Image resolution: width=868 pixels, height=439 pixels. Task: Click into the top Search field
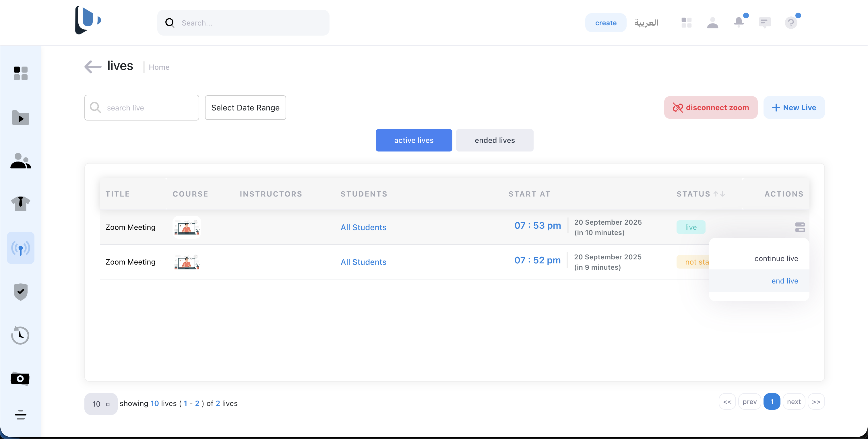(243, 23)
